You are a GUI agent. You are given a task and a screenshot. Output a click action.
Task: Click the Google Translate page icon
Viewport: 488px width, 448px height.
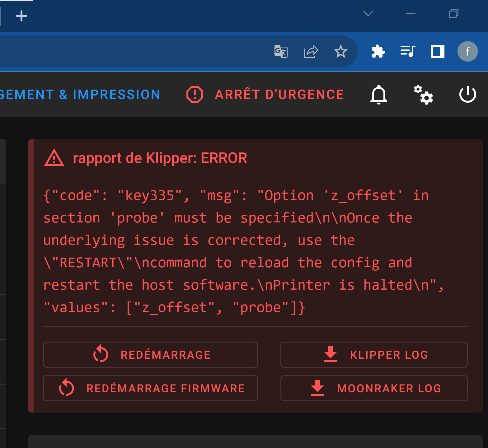[281, 51]
